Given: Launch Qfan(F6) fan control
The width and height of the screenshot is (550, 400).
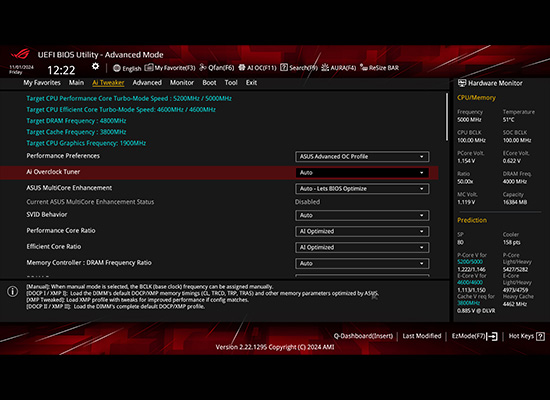Looking at the screenshot, I should [x=216, y=68].
